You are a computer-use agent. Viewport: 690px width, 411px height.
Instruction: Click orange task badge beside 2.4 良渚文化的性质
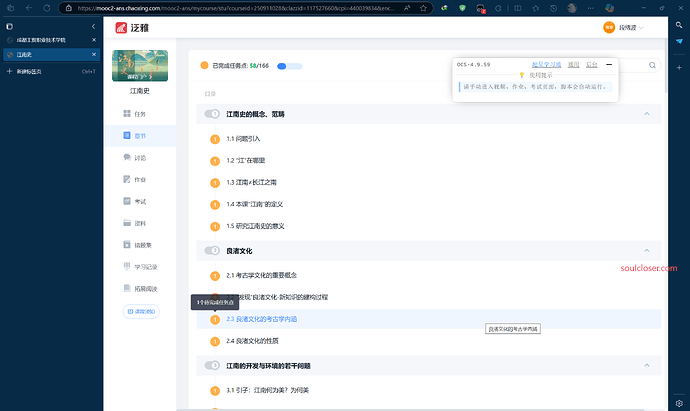pos(215,341)
